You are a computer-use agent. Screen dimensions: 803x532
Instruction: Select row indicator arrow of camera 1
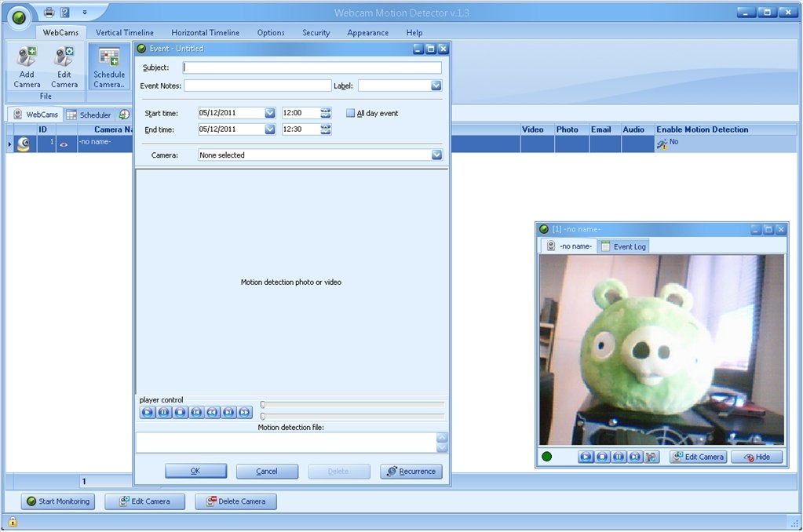(9, 144)
